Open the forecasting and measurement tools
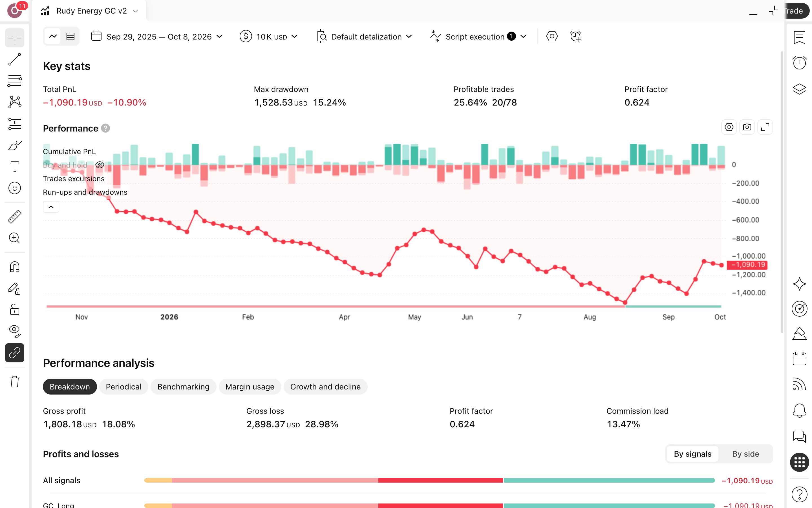812x508 pixels. pyautogui.click(x=14, y=124)
